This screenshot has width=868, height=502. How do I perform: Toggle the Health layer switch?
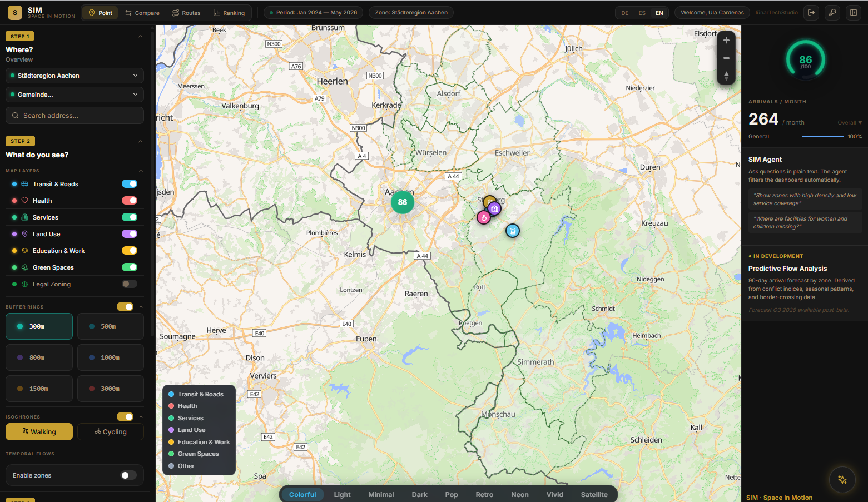[130, 201]
